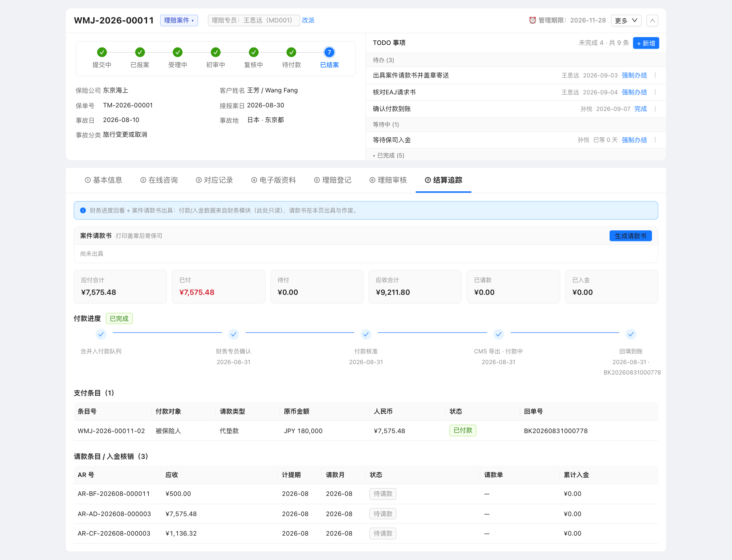732x560 pixels.
Task: Switch to the 电子版资料 tab
Action: (274, 180)
